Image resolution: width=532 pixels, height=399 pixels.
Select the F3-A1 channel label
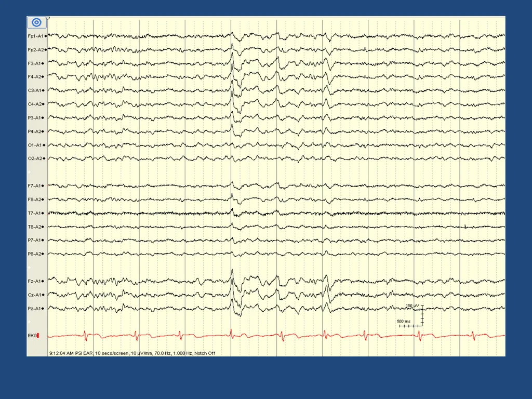34,63
